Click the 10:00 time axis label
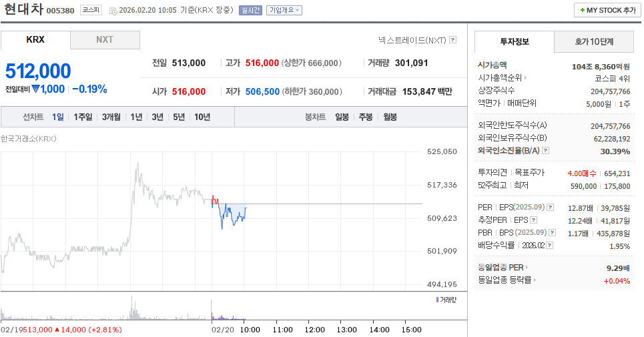Screen dimensions: 644x337 pos(250,330)
